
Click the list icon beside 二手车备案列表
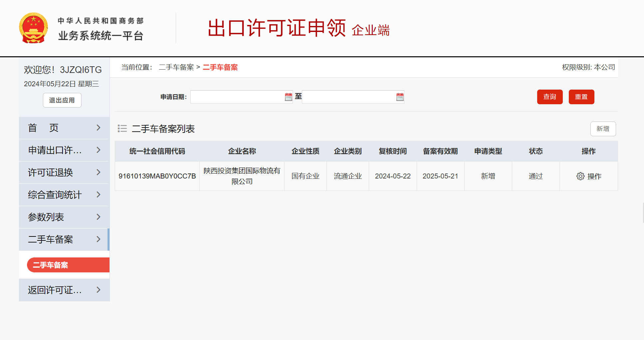click(x=122, y=129)
